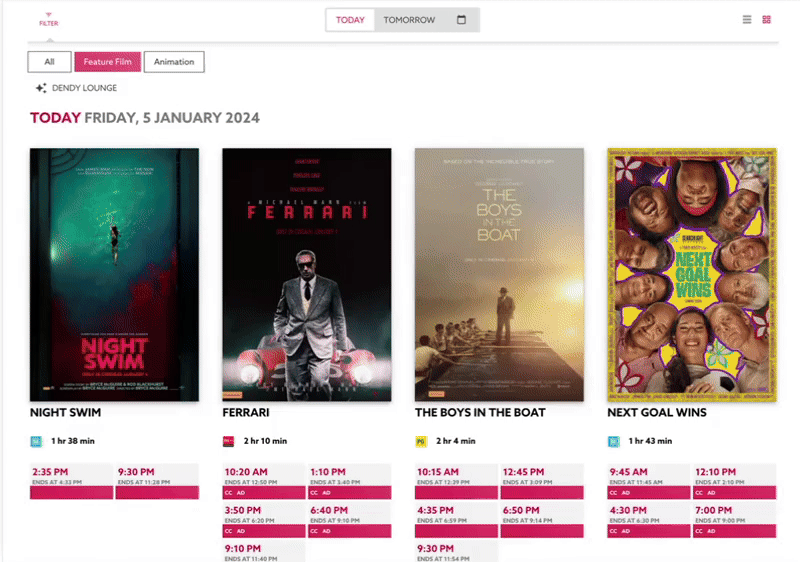Open the Ferrari poster
This screenshot has width=800, height=562.
pyautogui.click(x=307, y=275)
